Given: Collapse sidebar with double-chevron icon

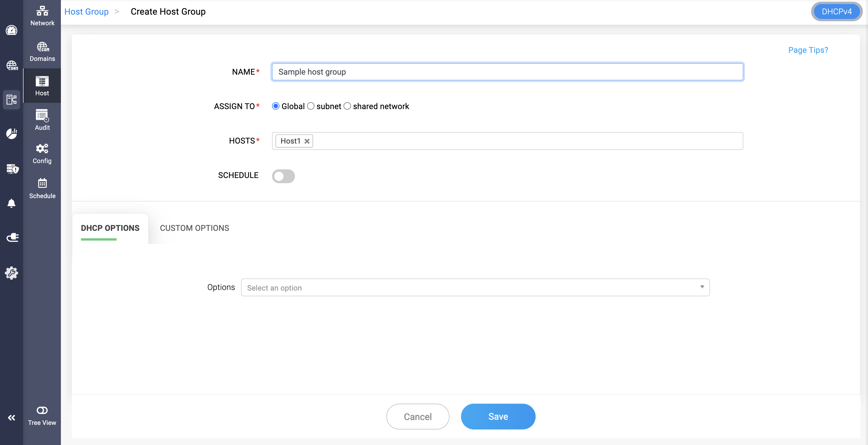Looking at the screenshot, I should coord(11,418).
